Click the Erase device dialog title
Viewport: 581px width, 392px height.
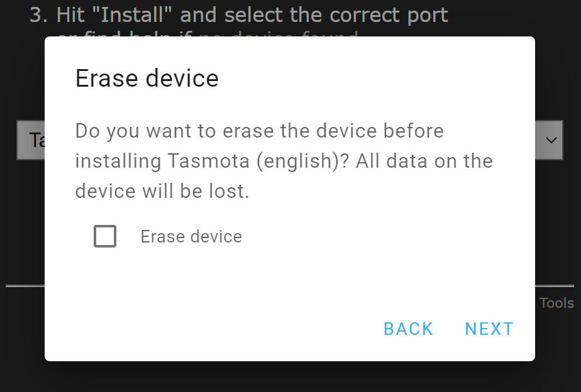[147, 78]
